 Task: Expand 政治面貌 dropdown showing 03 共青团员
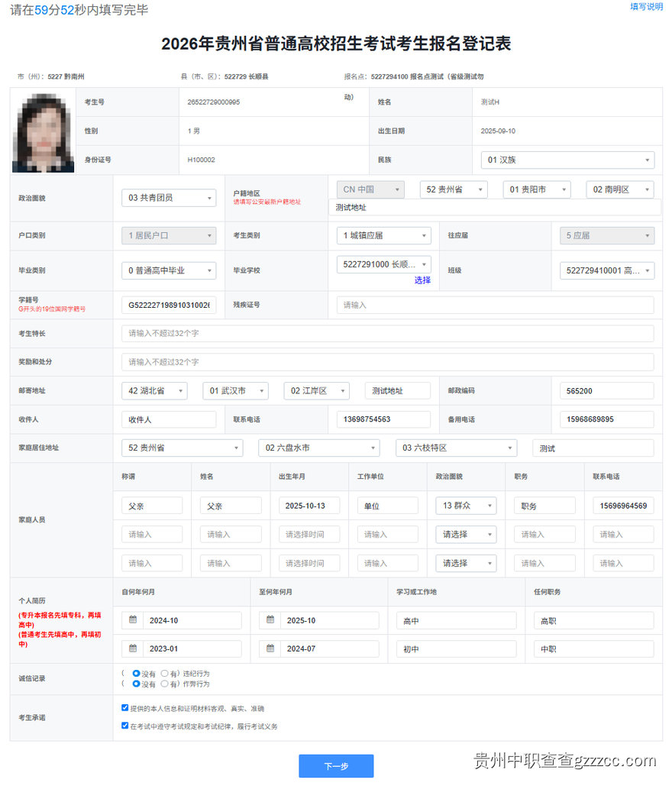[x=168, y=198]
